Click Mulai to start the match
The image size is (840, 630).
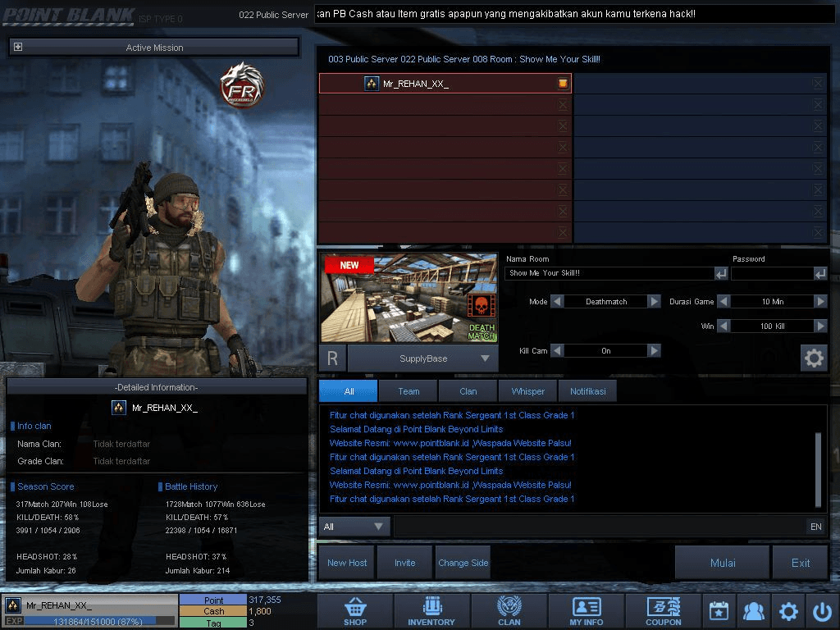point(722,563)
